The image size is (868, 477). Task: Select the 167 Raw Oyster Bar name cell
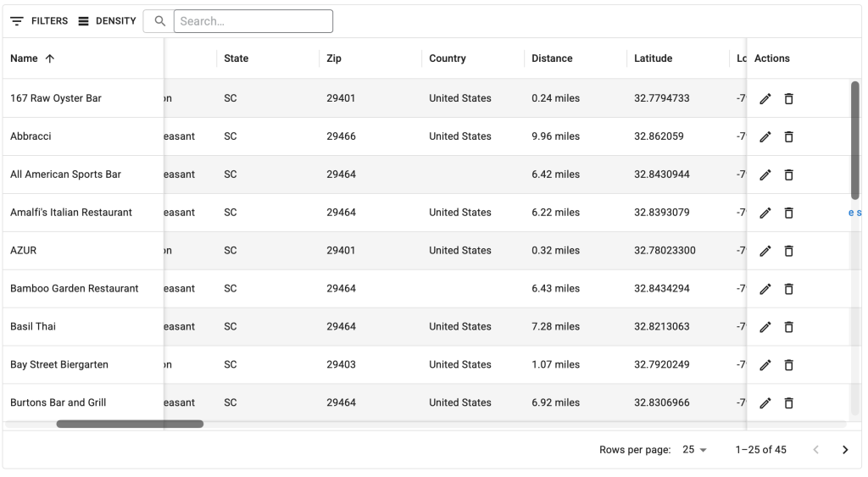tap(83, 98)
